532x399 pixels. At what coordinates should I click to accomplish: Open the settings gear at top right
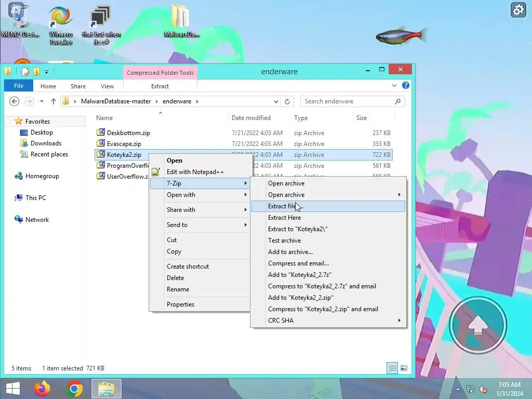[518, 9]
